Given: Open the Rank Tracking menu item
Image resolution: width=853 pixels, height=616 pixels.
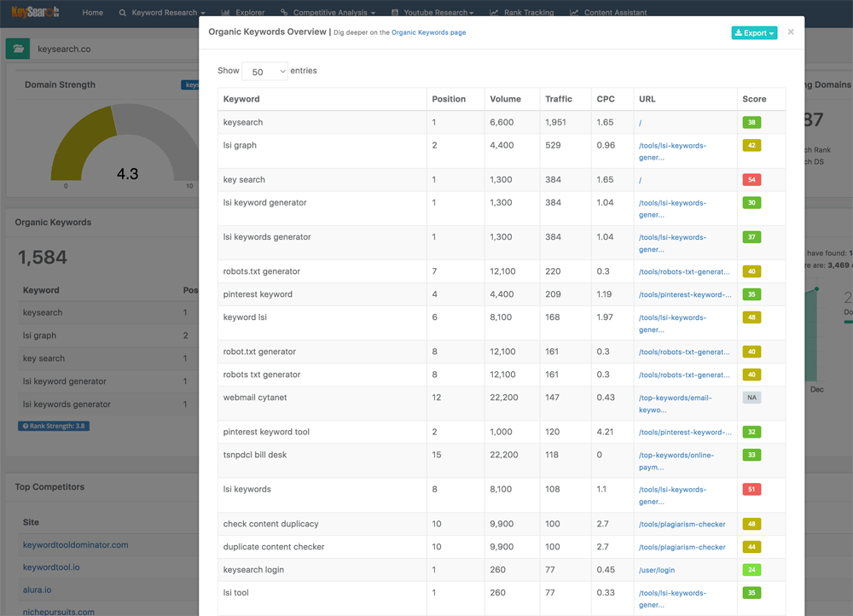Looking at the screenshot, I should coord(522,13).
